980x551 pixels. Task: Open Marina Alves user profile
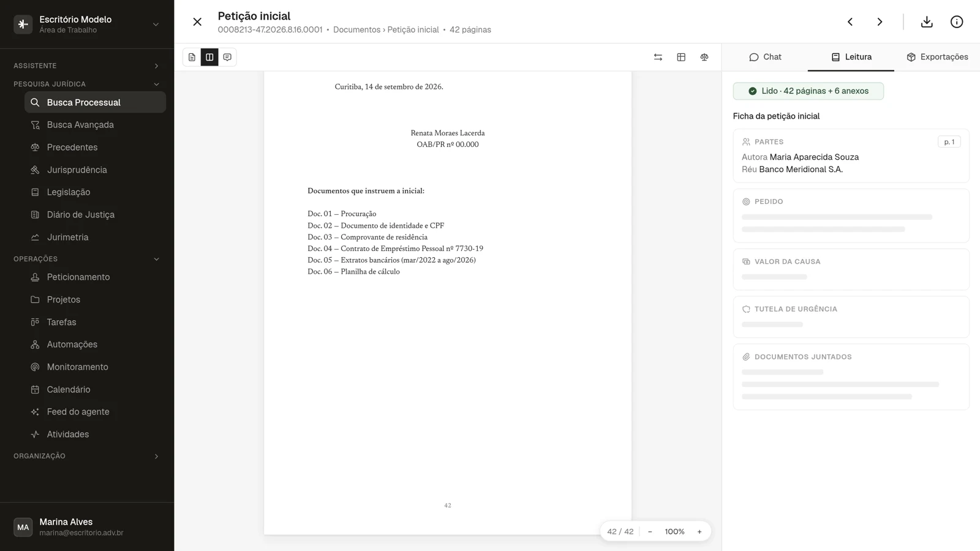coord(87,527)
